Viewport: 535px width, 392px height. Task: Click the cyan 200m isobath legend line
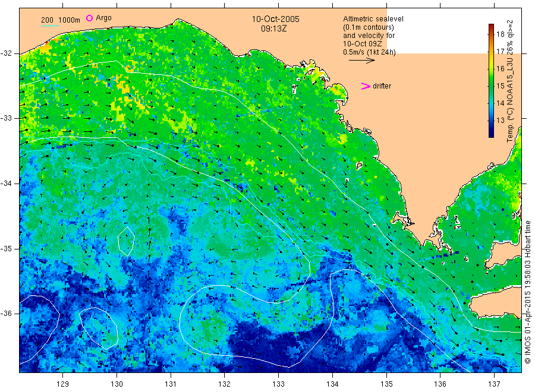point(50,25)
